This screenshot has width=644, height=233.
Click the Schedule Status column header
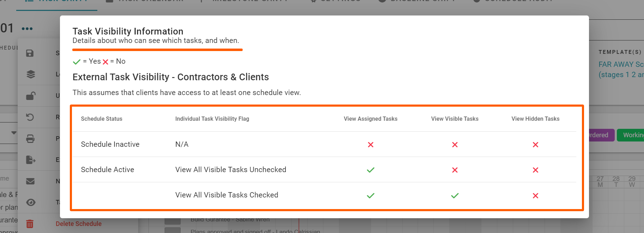pyautogui.click(x=102, y=119)
